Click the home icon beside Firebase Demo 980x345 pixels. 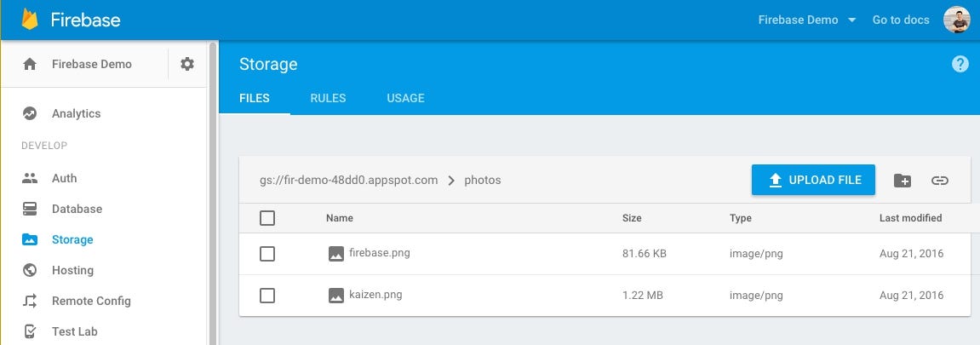30,64
